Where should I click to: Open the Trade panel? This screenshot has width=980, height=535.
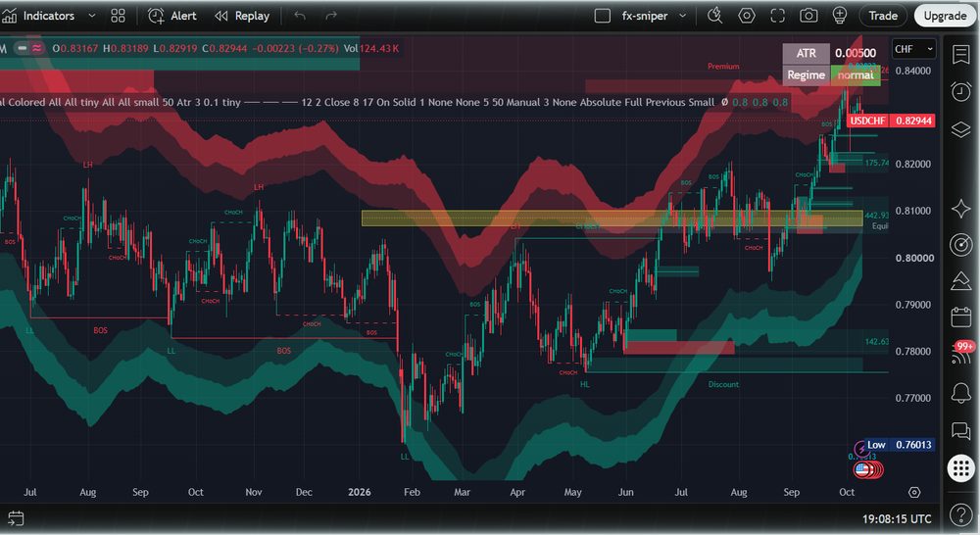tap(883, 16)
